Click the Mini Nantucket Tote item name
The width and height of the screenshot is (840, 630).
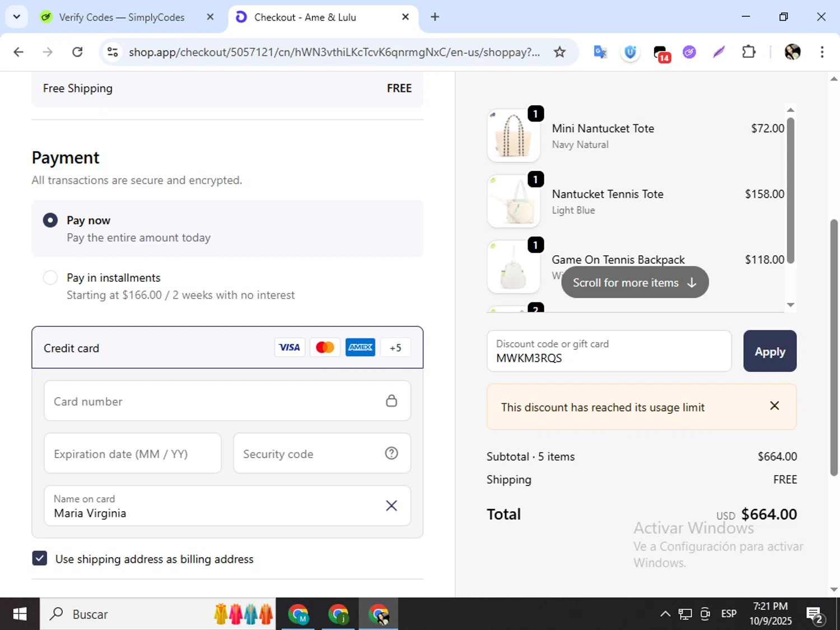603,128
